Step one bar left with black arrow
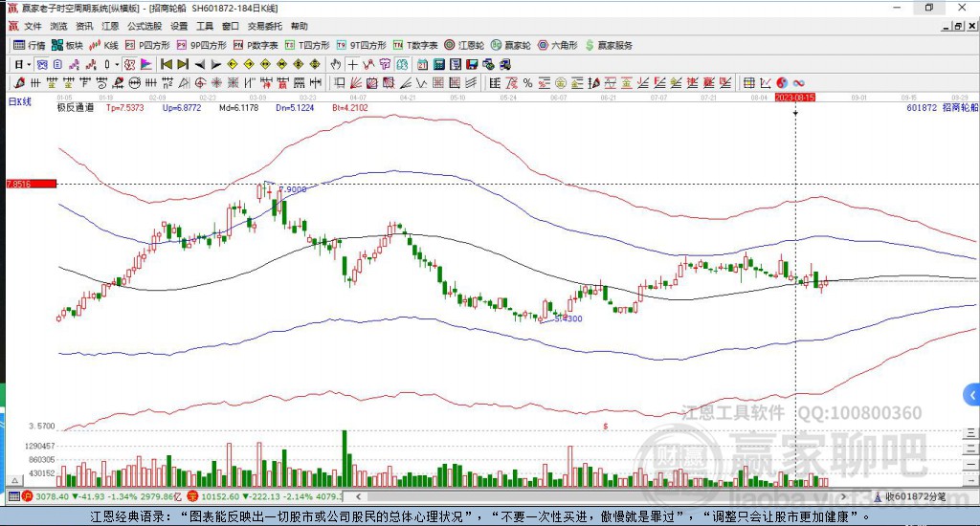This screenshot has height=526, width=980. click(200, 64)
